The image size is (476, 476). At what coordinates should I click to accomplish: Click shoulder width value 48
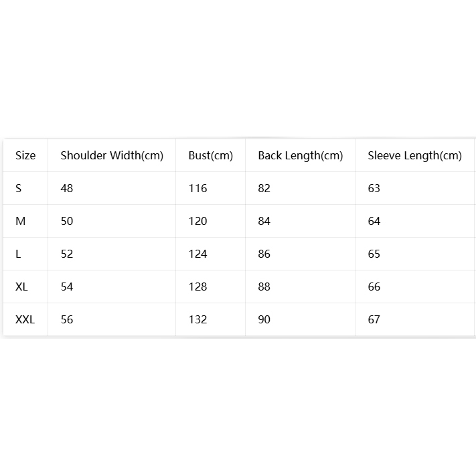pyautogui.click(x=67, y=188)
